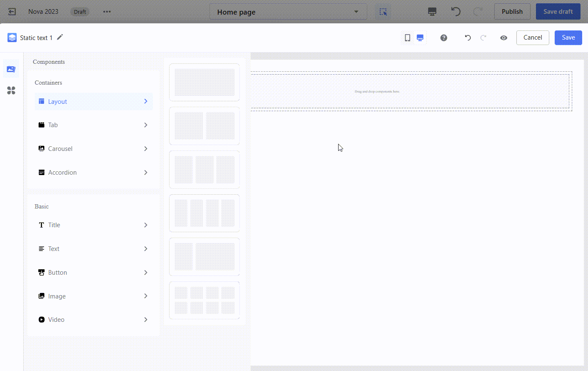Open the media components sidebar icon
588x371 pixels.
pyautogui.click(x=11, y=69)
